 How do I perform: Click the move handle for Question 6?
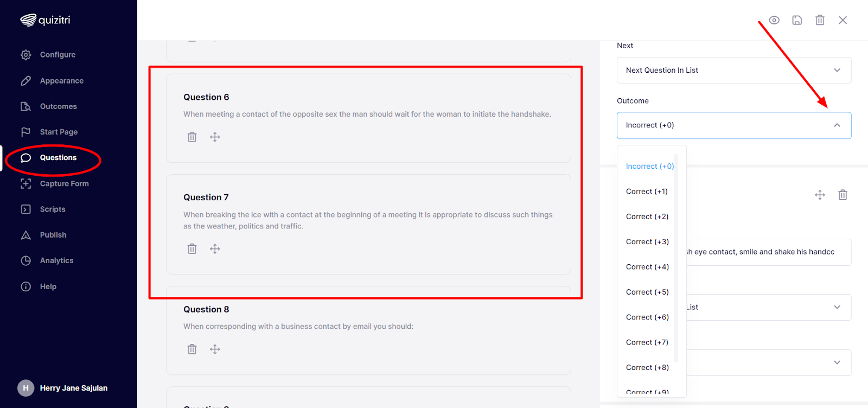click(x=215, y=137)
